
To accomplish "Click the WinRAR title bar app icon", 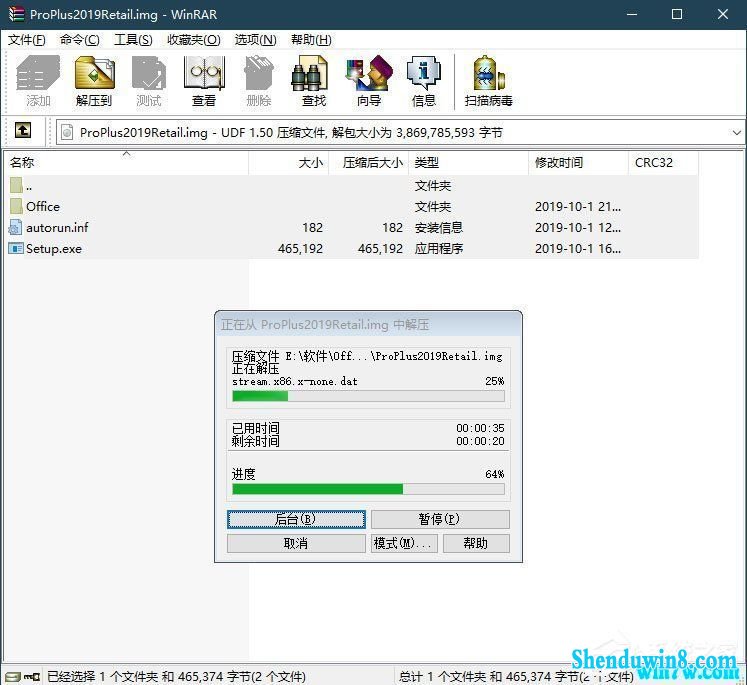I will pyautogui.click(x=16, y=14).
